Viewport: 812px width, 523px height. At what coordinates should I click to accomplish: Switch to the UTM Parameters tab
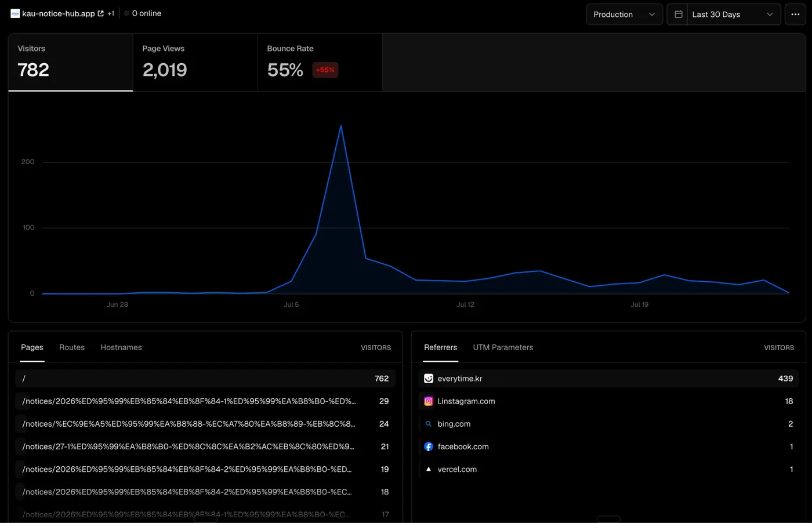point(503,347)
